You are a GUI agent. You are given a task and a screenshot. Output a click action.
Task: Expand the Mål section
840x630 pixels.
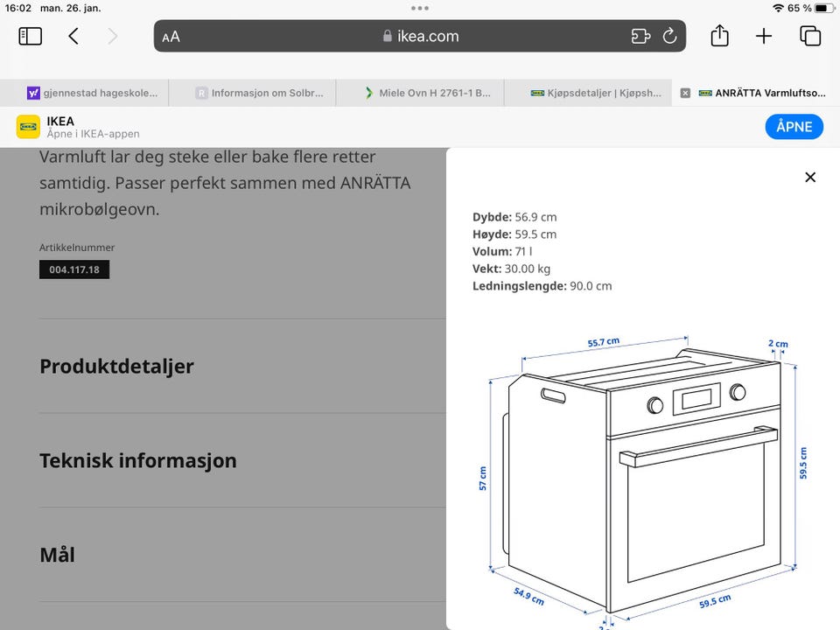pyautogui.click(x=242, y=555)
